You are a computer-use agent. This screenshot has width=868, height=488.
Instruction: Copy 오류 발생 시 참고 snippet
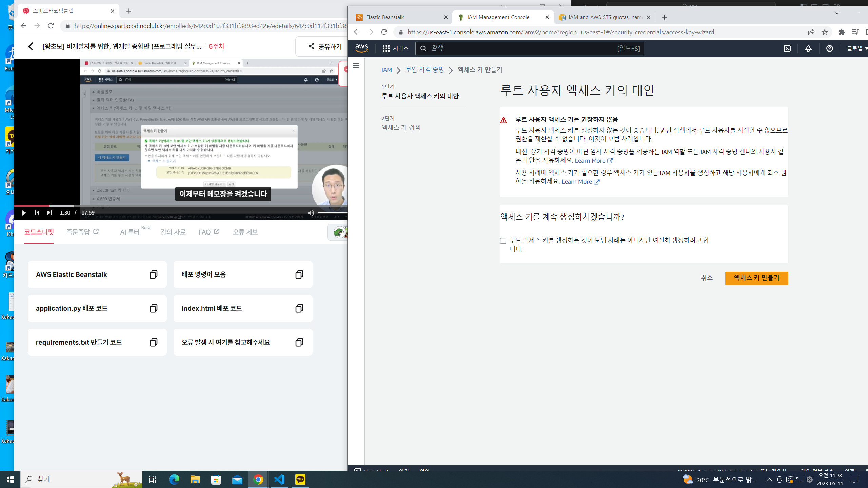click(x=299, y=342)
